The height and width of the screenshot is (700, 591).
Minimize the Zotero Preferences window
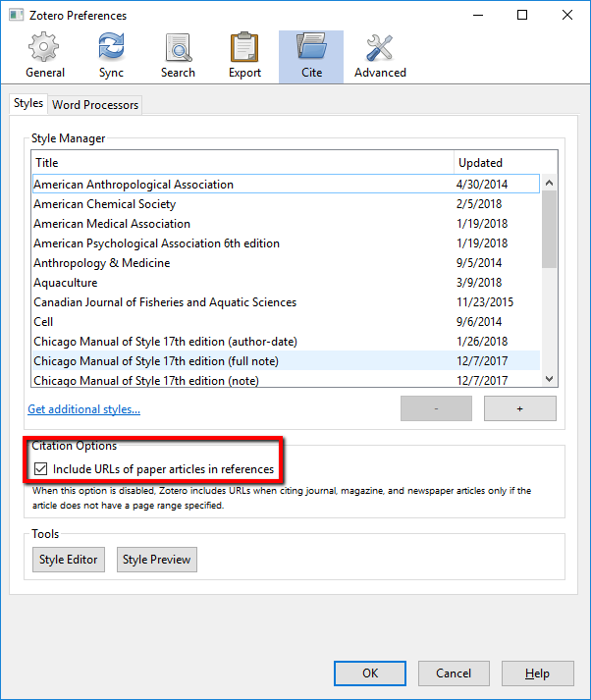(478, 15)
